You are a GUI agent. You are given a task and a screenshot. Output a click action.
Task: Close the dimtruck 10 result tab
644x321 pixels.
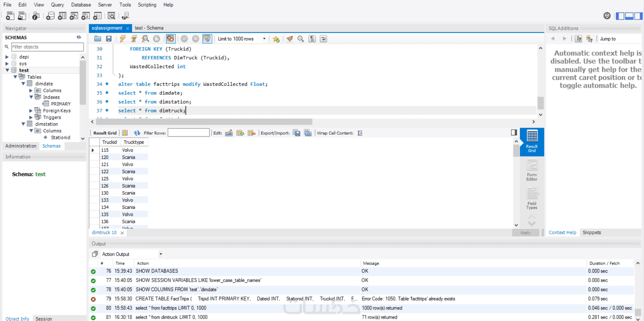(122, 233)
